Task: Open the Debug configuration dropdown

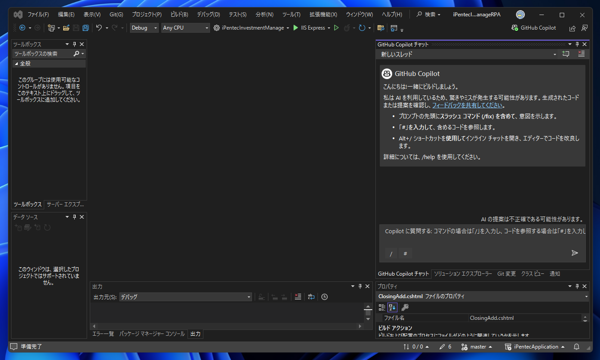Action: 144,28
